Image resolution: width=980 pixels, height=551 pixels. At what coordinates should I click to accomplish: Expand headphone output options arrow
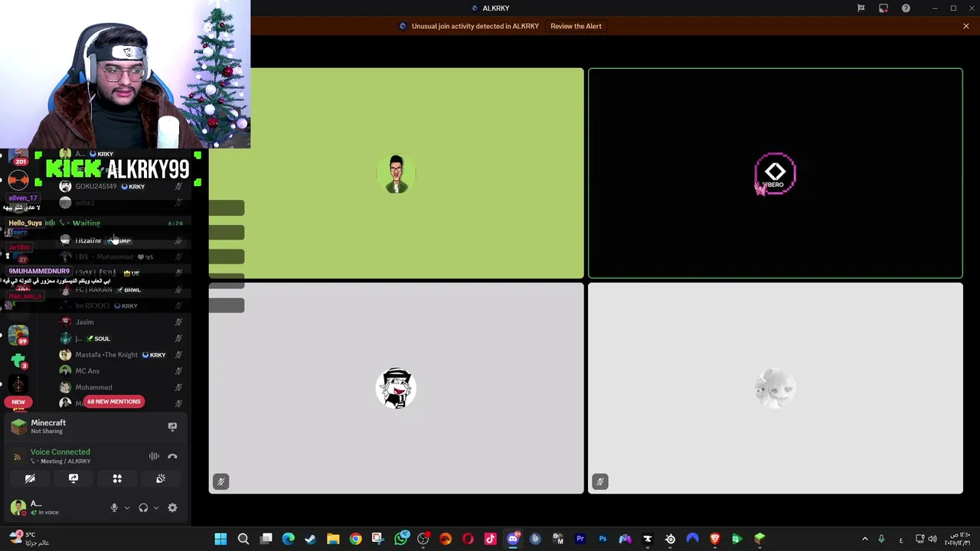pyautogui.click(x=156, y=507)
